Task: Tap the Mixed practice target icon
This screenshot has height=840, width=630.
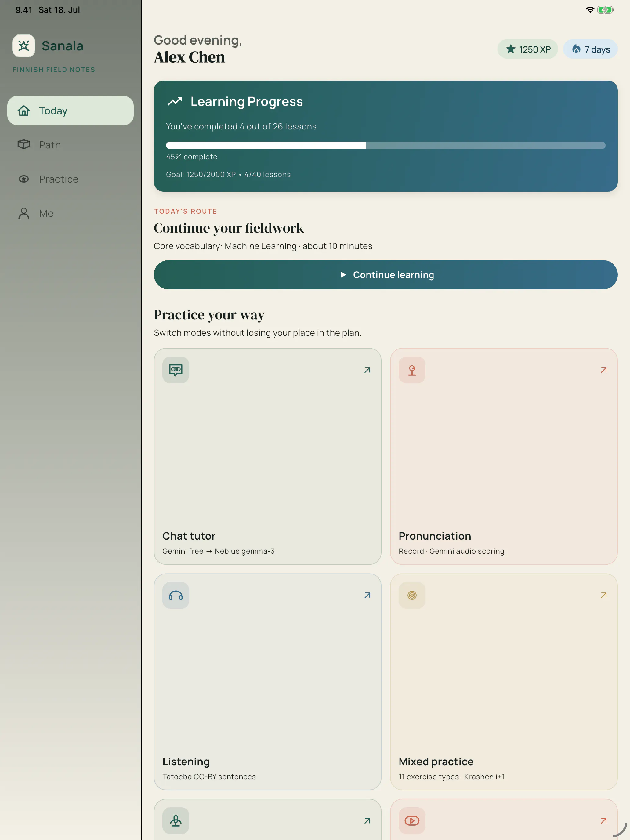Action: click(x=412, y=596)
